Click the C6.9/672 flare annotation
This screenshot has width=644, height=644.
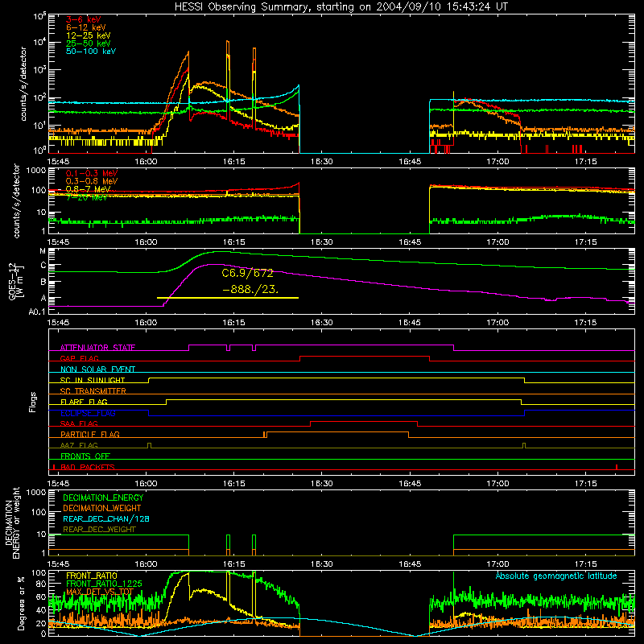coord(247,273)
